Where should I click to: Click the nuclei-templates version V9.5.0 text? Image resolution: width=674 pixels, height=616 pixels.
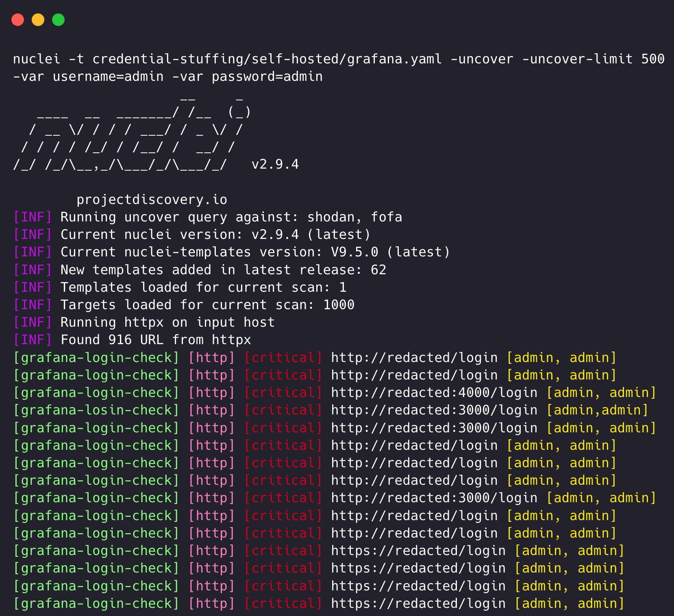[354, 252]
